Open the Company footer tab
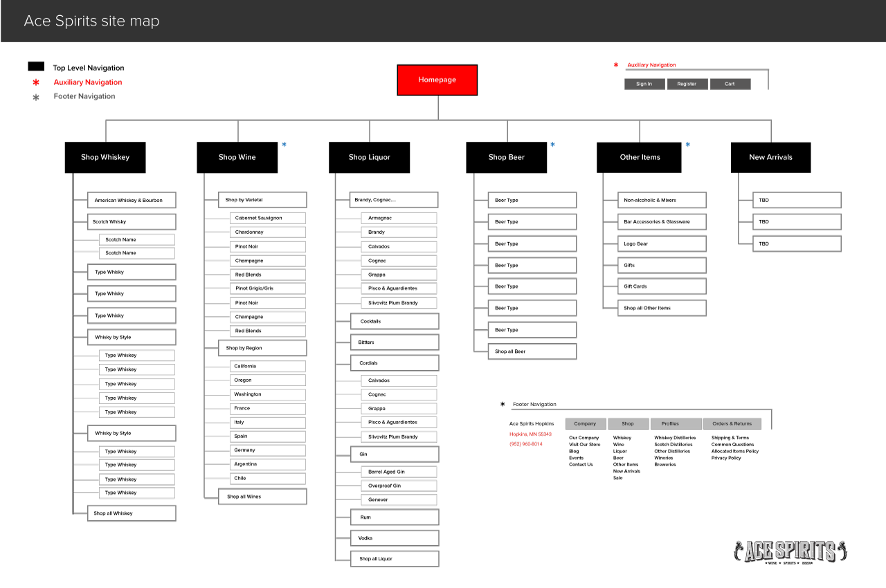Image resolution: width=886 pixels, height=588 pixels. (586, 424)
